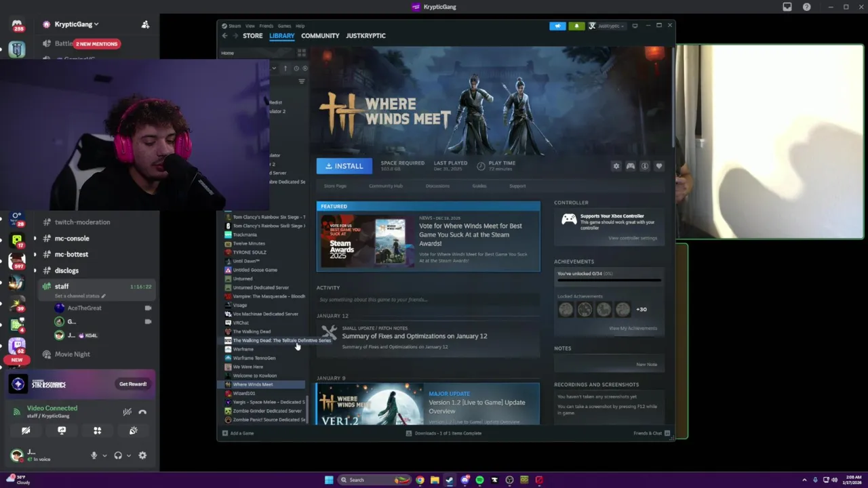Open the Downloads status at bottom
Image resolution: width=868 pixels, height=488 pixels.
444,433
